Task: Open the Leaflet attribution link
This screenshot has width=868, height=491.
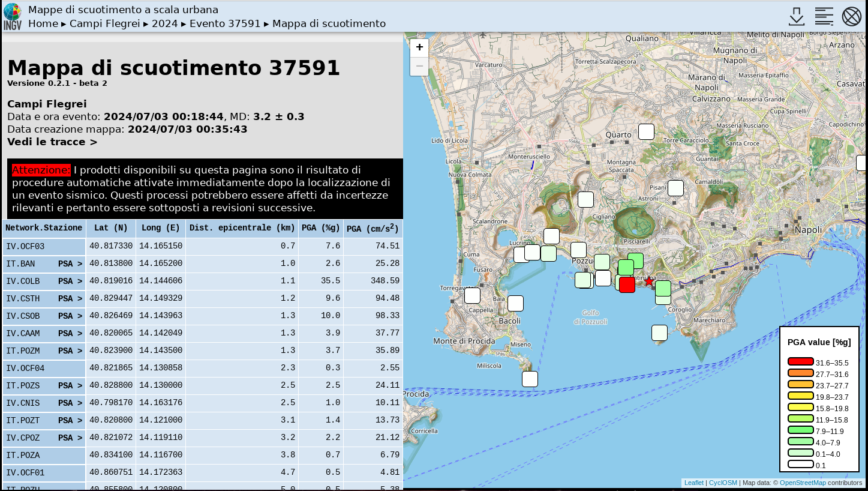Action: pyautogui.click(x=693, y=483)
